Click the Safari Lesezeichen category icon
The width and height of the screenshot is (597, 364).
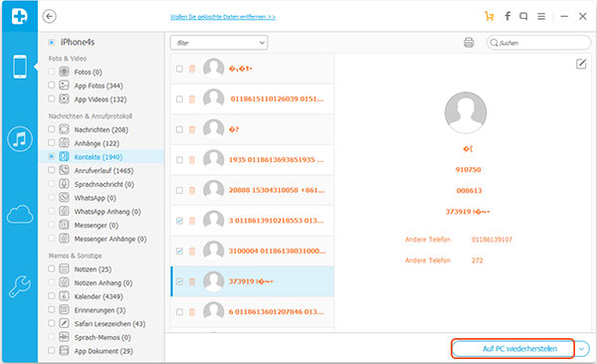coord(64,323)
